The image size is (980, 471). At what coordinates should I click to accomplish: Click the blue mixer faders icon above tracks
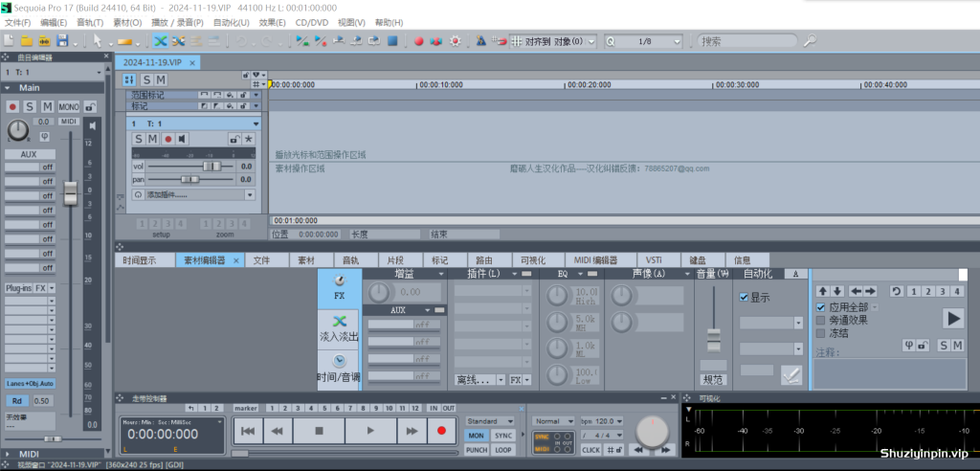pos(129,79)
